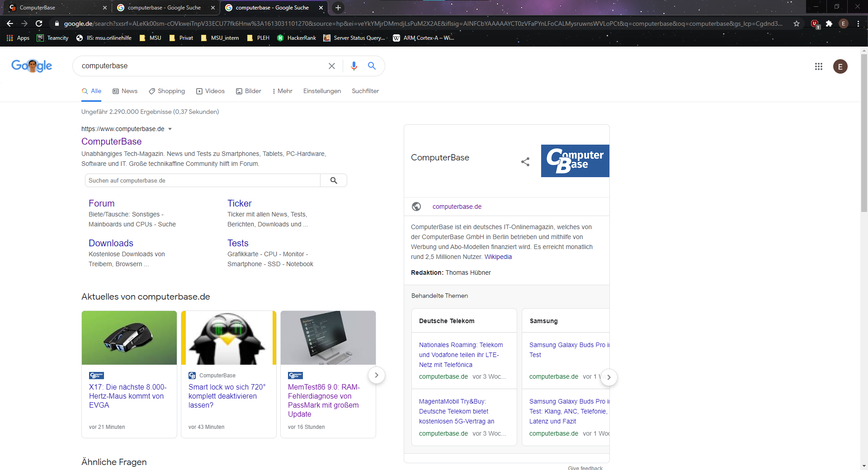Go back to the previous page
The width and height of the screenshot is (868, 470).
(x=10, y=23)
